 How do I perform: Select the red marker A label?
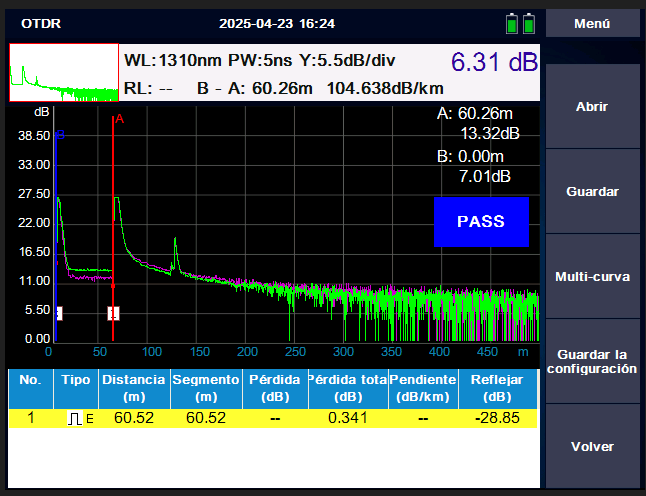point(119,119)
